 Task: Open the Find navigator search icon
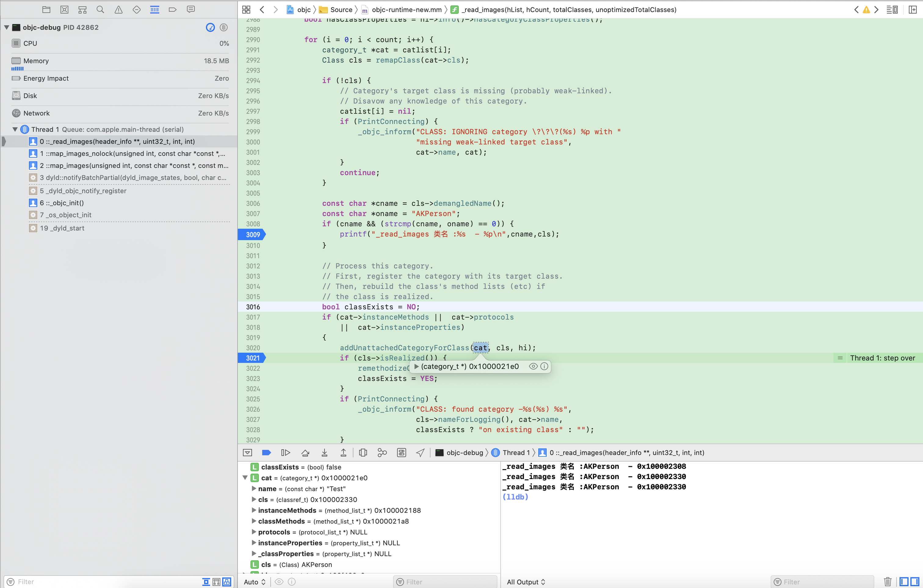tap(100, 9)
